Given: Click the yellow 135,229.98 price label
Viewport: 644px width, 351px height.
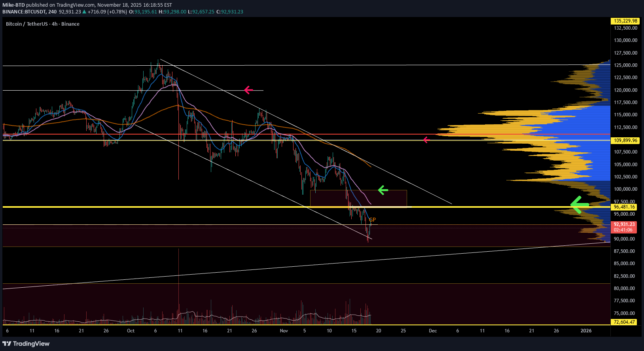Looking at the screenshot, I should tap(625, 21).
